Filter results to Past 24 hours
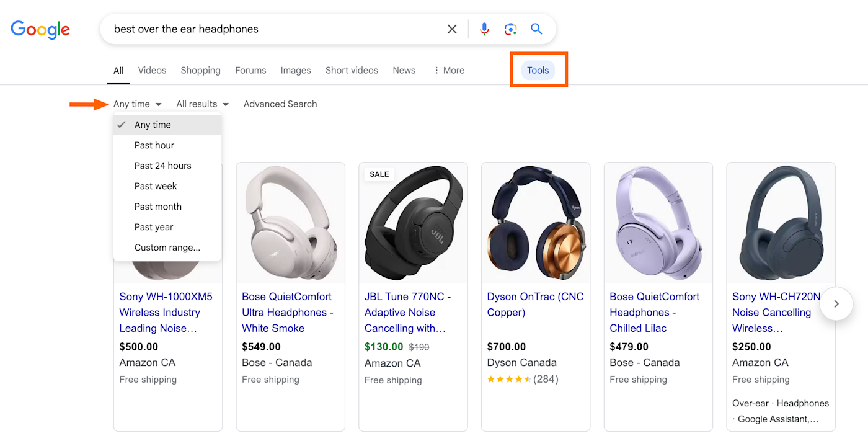Screen dimensions: 868x446 pos(167,166)
